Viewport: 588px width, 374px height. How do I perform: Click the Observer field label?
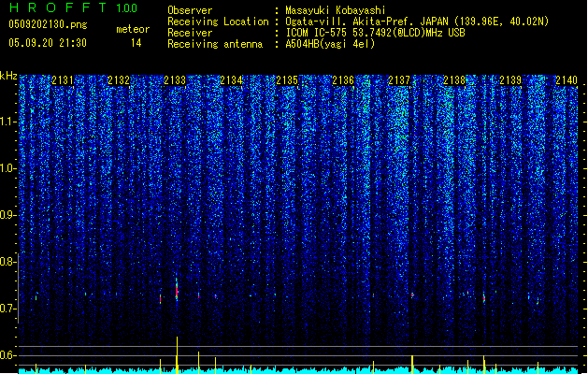[190, 10]
